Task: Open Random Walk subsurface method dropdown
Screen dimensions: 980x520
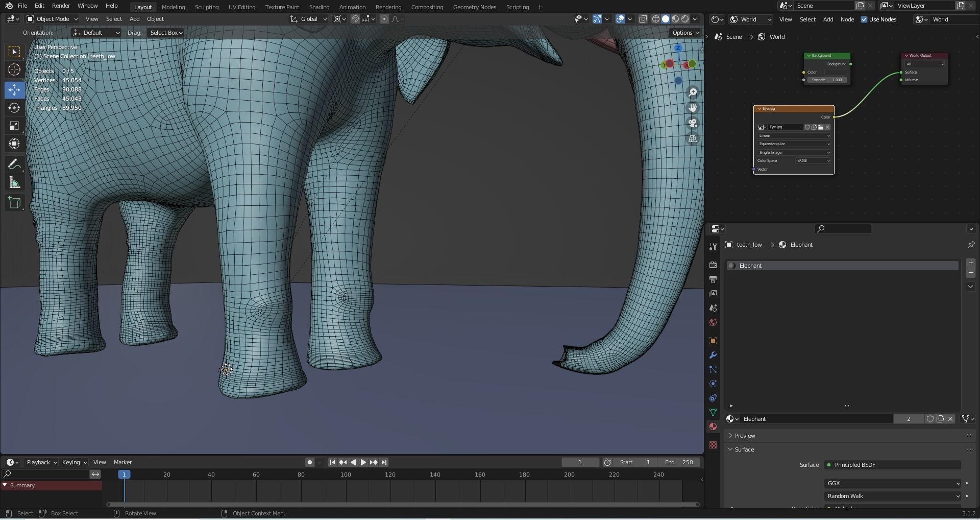Action: pos(893,496)
